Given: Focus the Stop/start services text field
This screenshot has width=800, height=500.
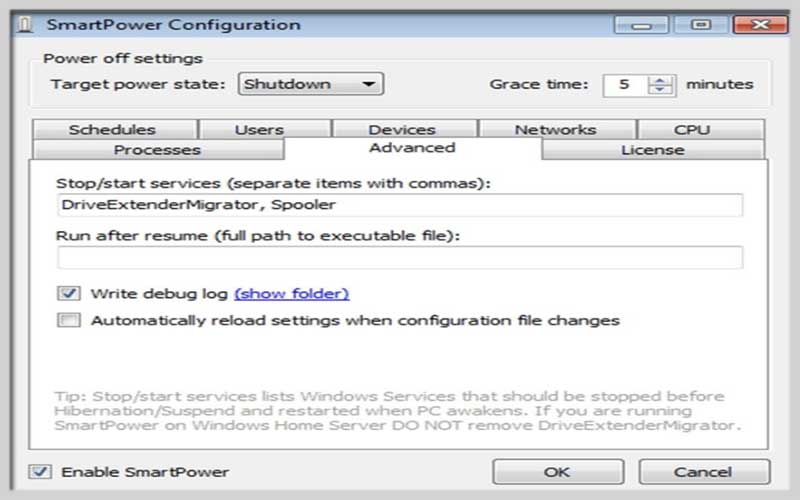Looking at the screenshot, I should pos(400,205).
